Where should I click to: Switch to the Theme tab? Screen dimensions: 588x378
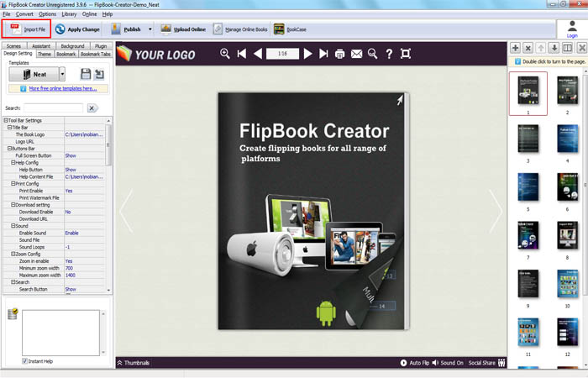click(x=45, y=54)
